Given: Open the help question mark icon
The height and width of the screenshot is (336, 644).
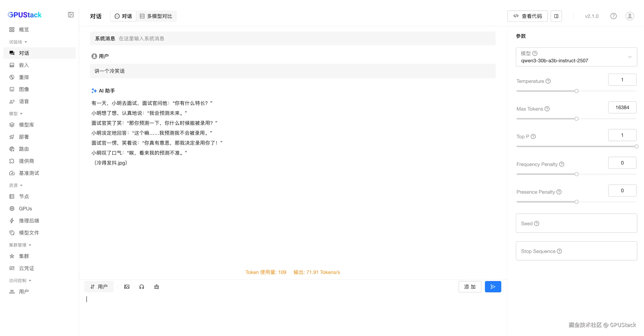Looking at the screenshot, I should (613, 16).
